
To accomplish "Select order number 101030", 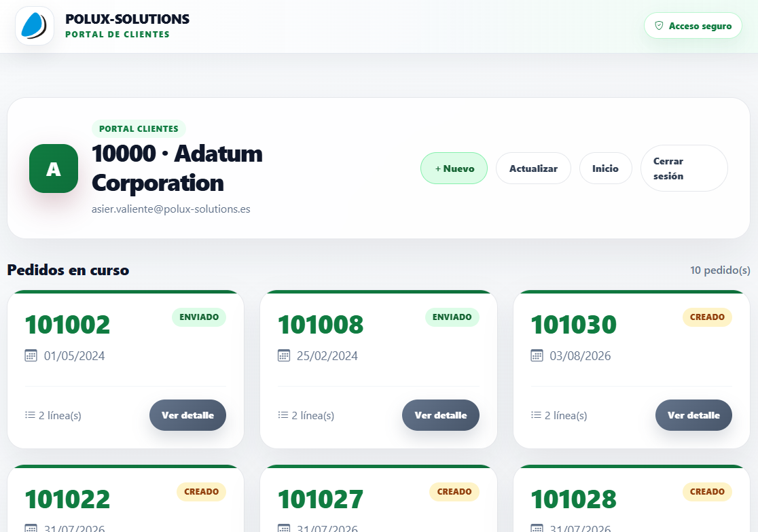I will click(x=574, y=325).
